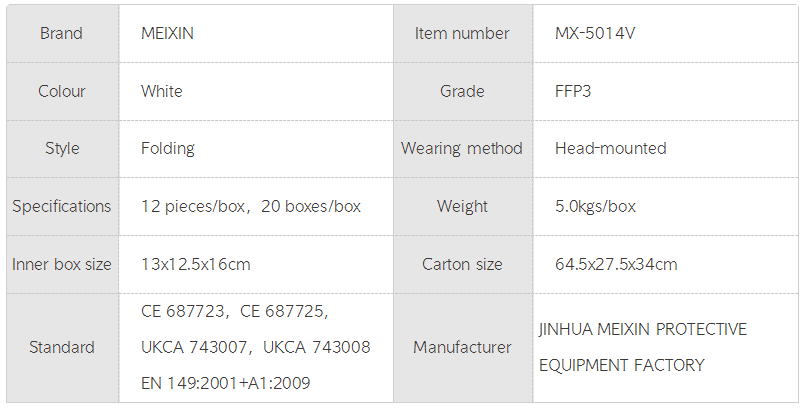Select the 12 pieces/box specification text
The width and height of the screenshot is (805, 410).
(194, 206)
